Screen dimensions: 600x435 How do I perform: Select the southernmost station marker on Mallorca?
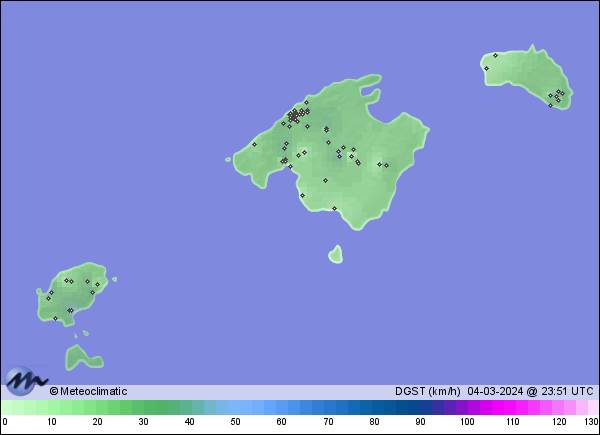tap(334, 209)
